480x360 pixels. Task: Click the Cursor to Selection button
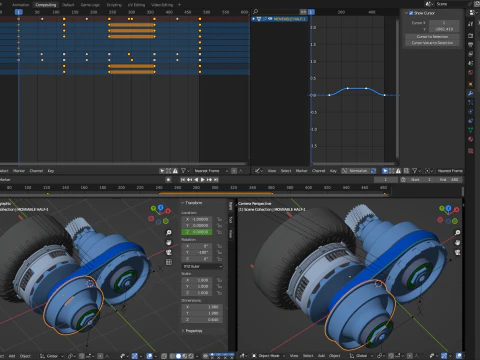tap(432, 36)
